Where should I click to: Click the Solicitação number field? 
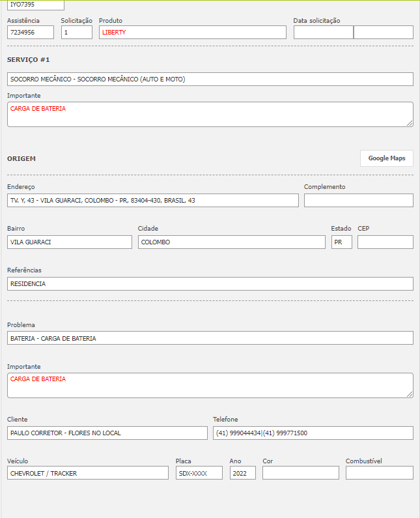click(x=76, y=32)
